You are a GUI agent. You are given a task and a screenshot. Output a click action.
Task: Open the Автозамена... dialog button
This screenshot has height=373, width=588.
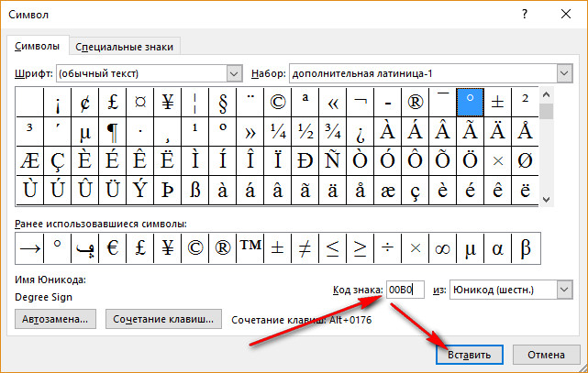(x=56, y=320)
